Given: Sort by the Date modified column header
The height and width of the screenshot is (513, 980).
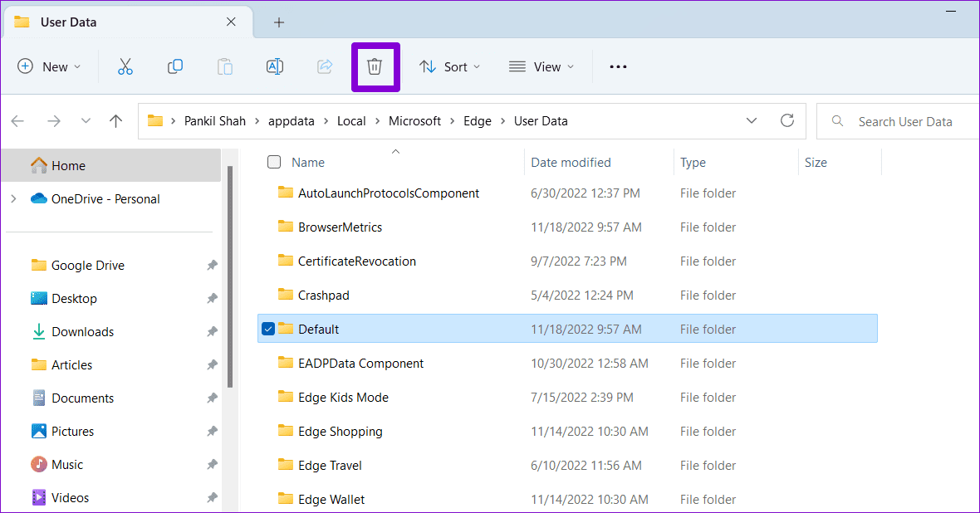Looking at the screenshot, I should pos(571,163).
